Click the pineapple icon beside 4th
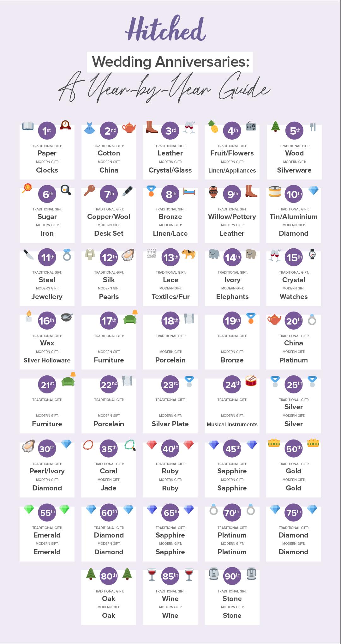This screenshot has height=644, width=341. point(213,126)
